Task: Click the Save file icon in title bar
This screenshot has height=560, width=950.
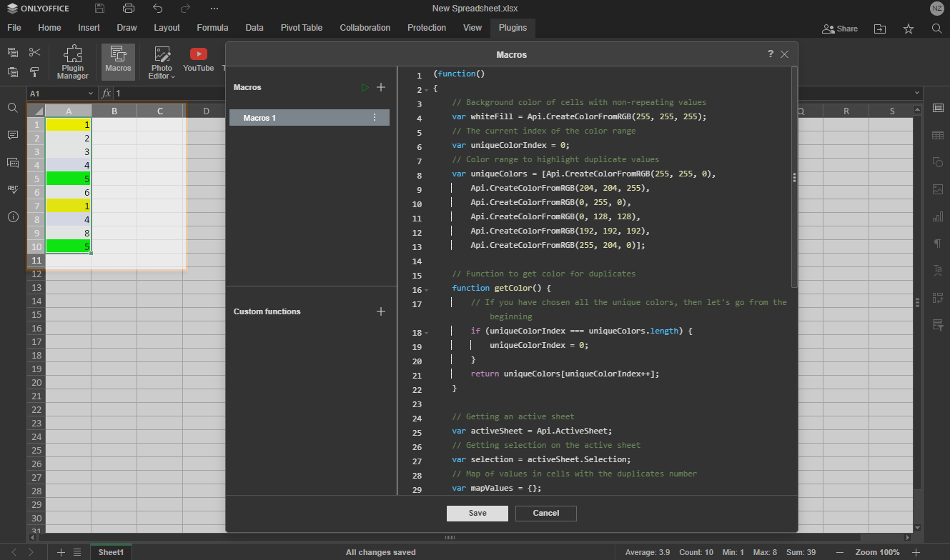Action: click(99, 9)
